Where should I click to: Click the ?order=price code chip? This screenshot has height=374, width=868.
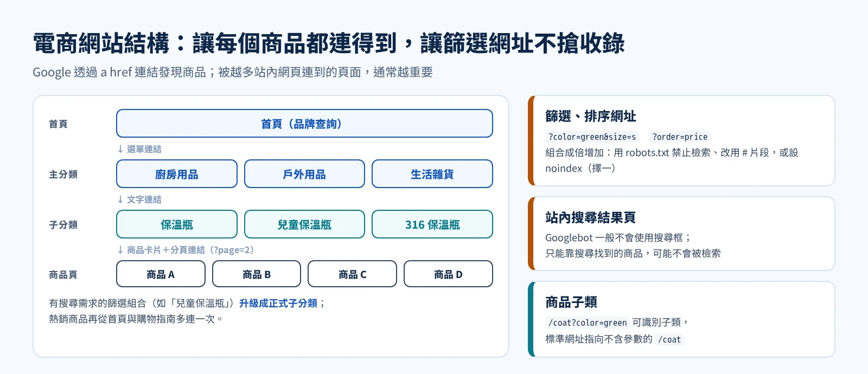pyautogui.click(x=680, y=137)
